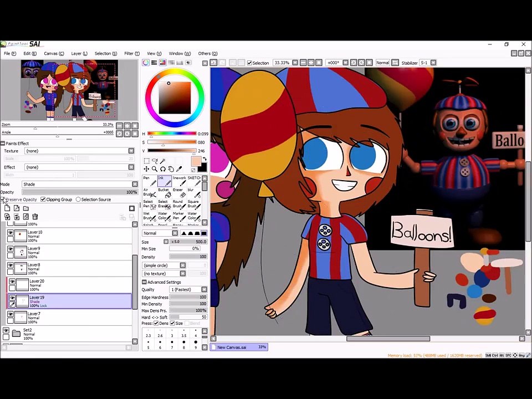The image size is (532, 399).
Task: Activate the lasso selection tool
Action: coord(155,161)
